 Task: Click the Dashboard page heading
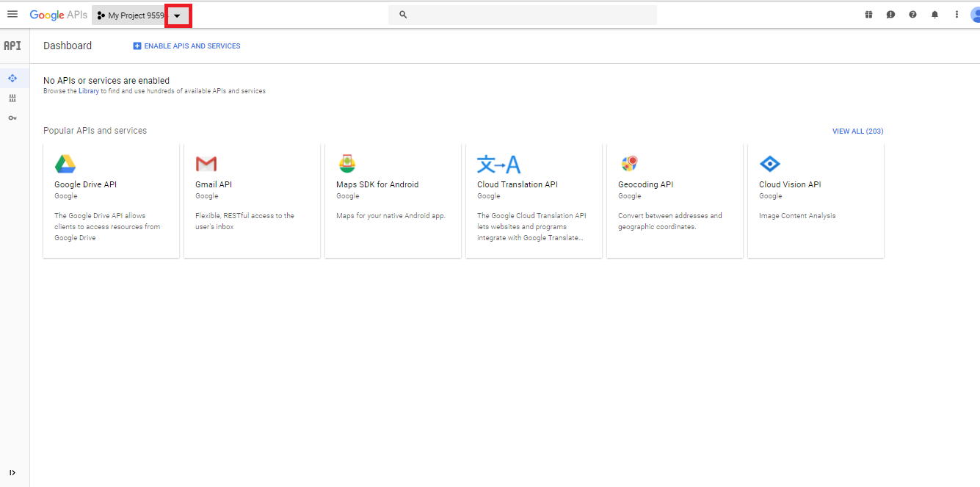point(68,46)
